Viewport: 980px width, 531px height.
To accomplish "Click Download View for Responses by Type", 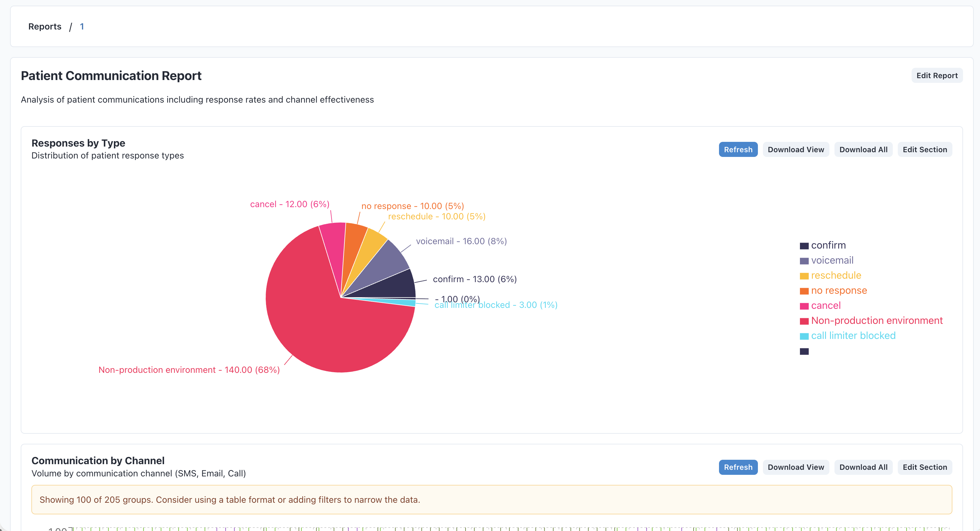I will click(796, 149).
